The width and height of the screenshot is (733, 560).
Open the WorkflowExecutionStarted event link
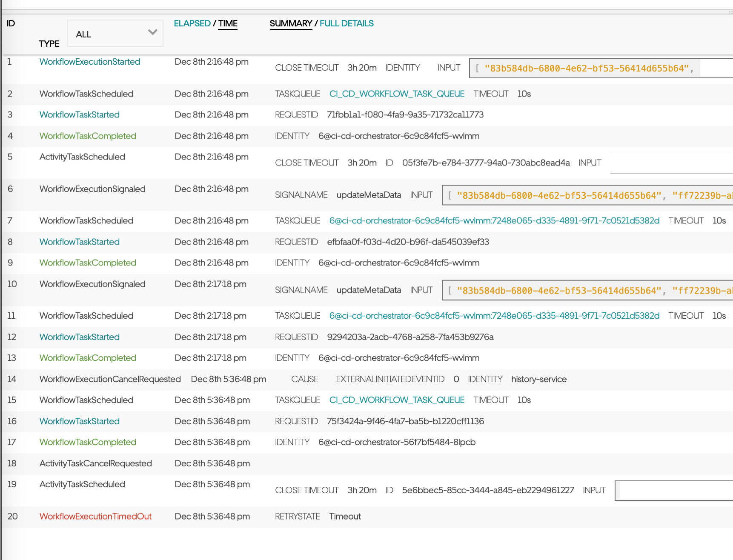coord(89,62)
